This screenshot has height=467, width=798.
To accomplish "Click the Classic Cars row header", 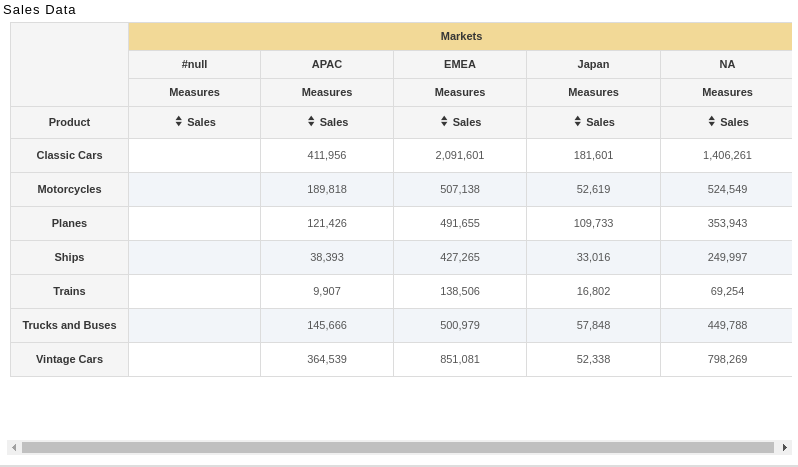I will (x=69, y=155).
